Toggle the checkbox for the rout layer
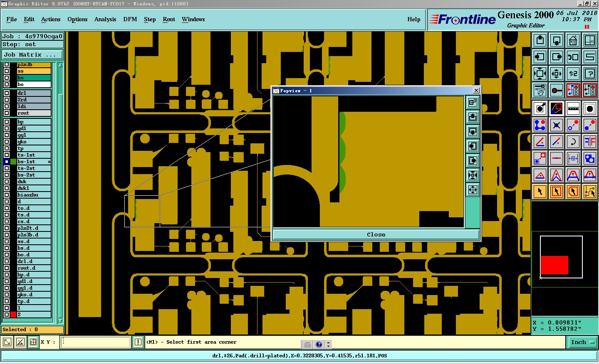The image size is (599, 364). click(7, 113)
